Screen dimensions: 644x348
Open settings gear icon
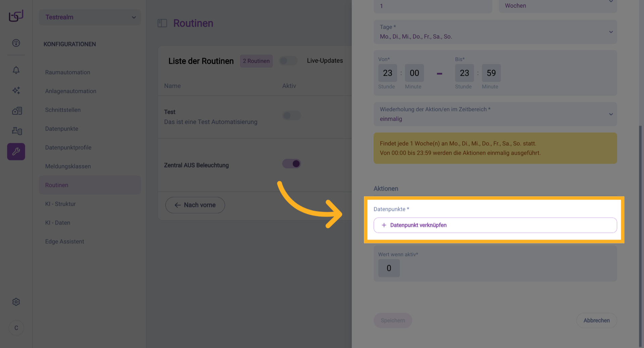pyautogui.click(x=16, y=302)
